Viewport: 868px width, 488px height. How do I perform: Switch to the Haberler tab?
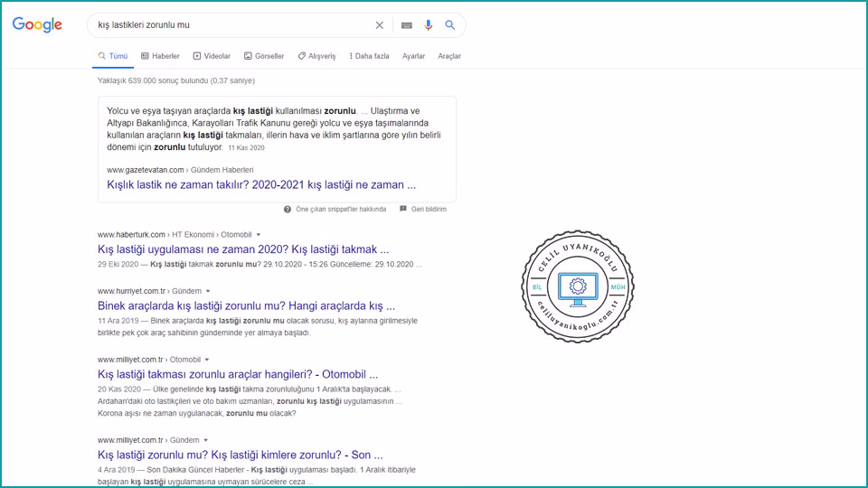coord(160,56)
